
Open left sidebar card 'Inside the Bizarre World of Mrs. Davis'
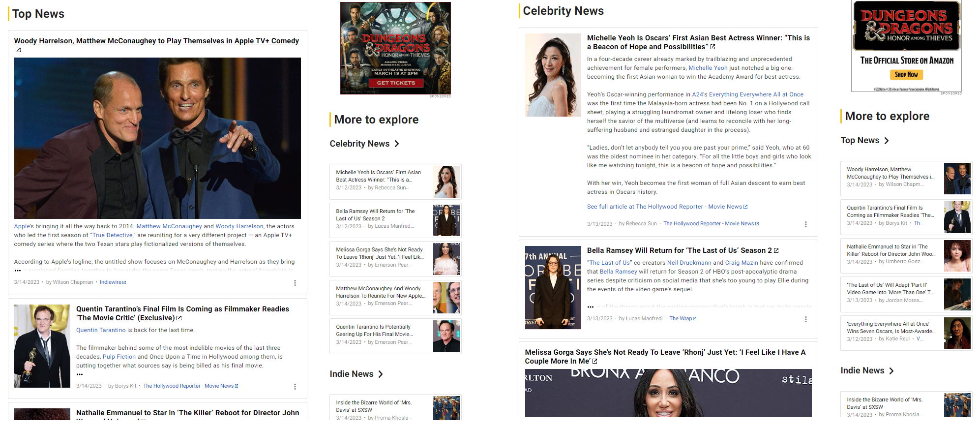(x=395, y=408)
